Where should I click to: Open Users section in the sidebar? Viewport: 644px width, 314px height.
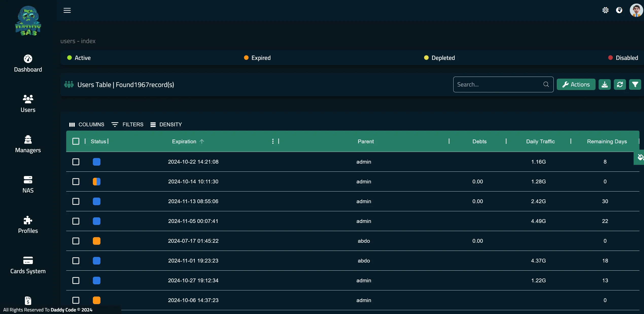(28, 104)
